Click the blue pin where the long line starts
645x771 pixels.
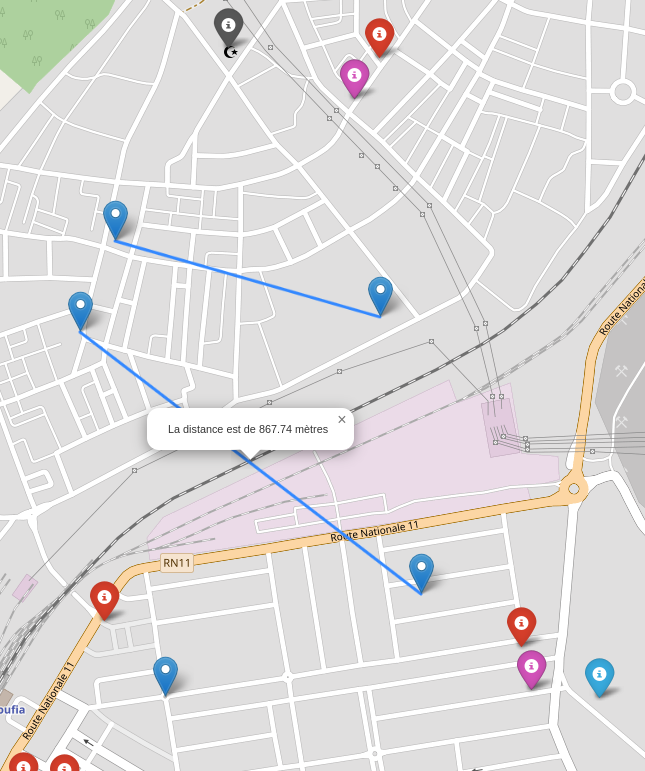click(x=81, y=312)
